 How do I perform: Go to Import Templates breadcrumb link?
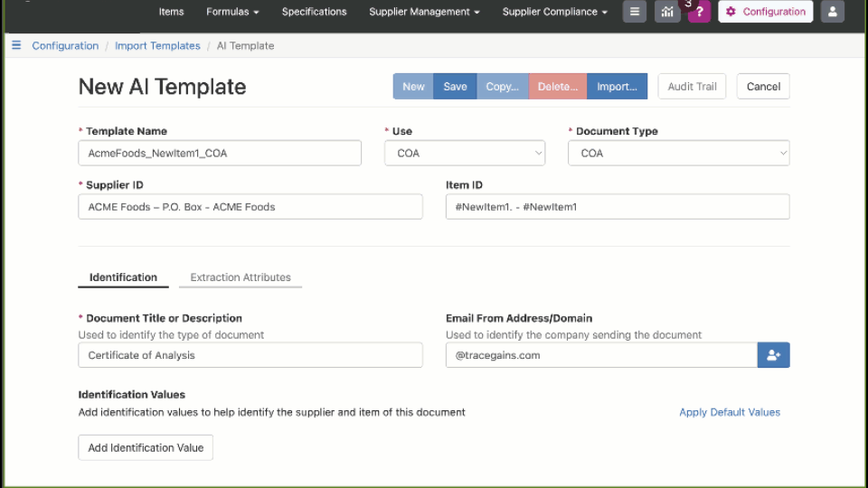pyautogui.click(x=157, y=46)
